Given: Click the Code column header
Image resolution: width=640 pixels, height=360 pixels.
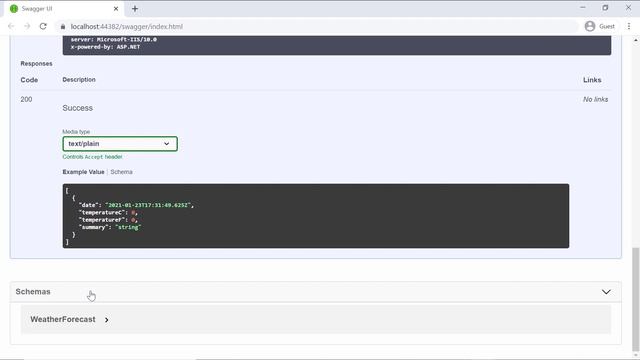Looking at the screenshot, I should click(x=29, y=80).
